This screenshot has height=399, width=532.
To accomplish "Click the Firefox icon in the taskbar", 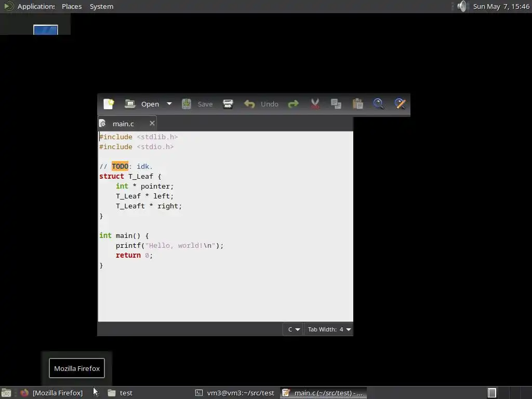I will click(x=24, y=393).
